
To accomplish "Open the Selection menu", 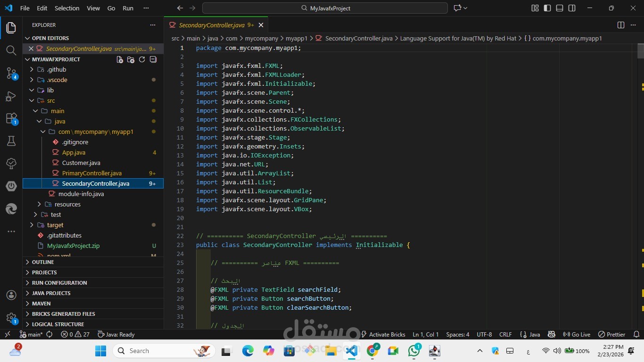I will 67,8.
